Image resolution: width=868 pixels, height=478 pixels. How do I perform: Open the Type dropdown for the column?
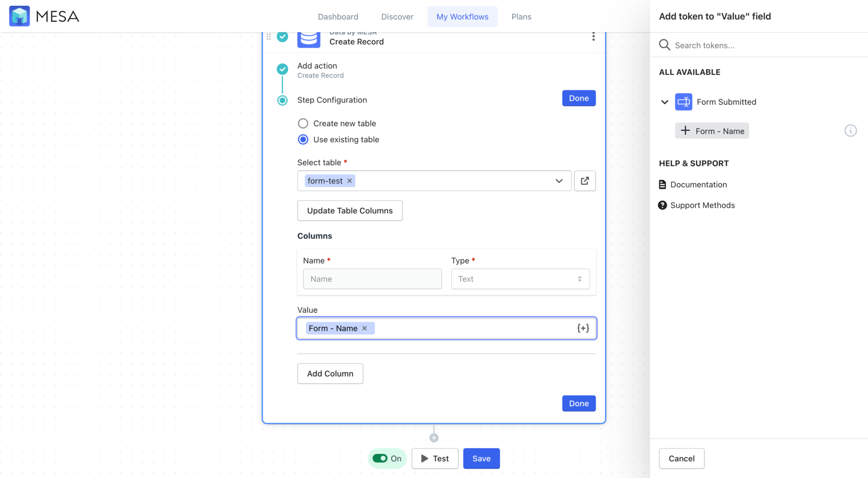coord(520,279)
